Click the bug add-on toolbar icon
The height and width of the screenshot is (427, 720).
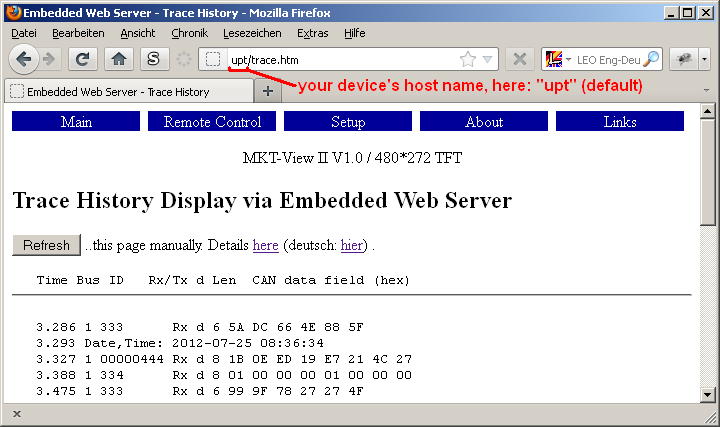(x=684, y=59)
